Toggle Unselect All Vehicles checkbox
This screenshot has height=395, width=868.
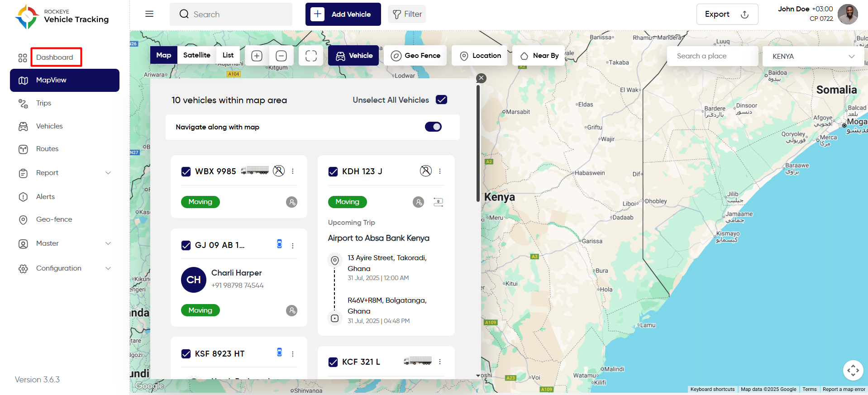click(442, 100)
